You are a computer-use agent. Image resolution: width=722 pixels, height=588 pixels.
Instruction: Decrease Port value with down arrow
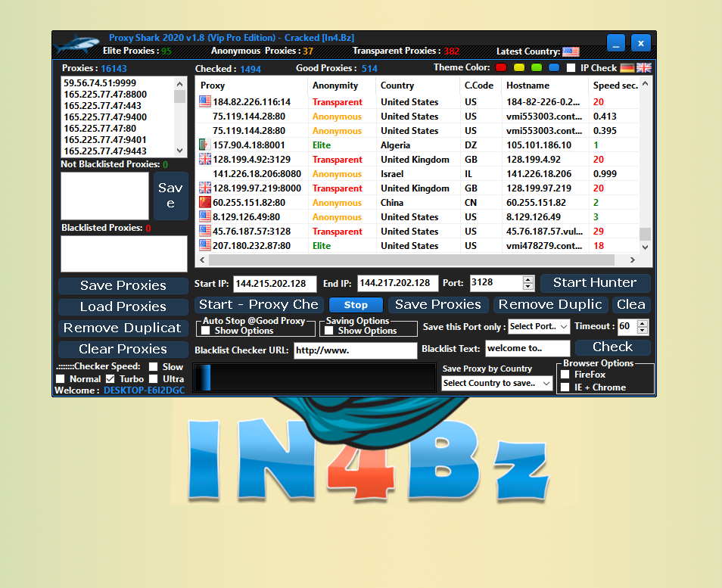pyautogui.click(x=528, y=286)
